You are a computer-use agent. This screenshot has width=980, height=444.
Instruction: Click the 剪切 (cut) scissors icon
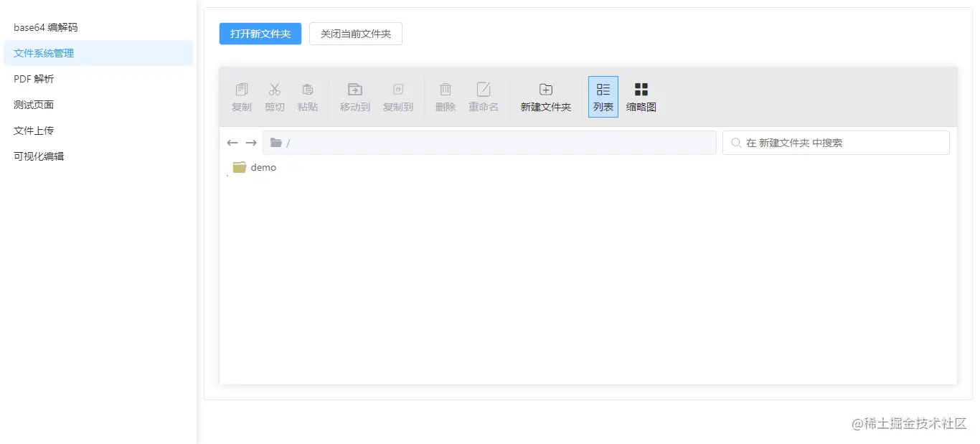point(275,90)
